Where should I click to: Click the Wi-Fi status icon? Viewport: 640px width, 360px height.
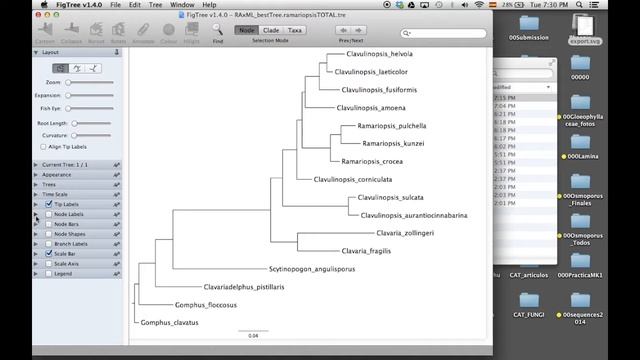tap(479, 5)
